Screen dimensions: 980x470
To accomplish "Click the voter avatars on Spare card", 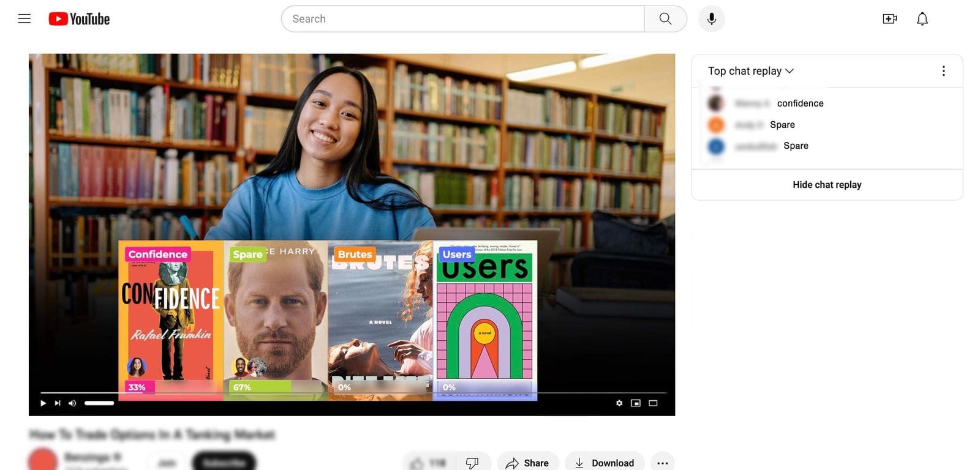I will [x=250, y=367].
